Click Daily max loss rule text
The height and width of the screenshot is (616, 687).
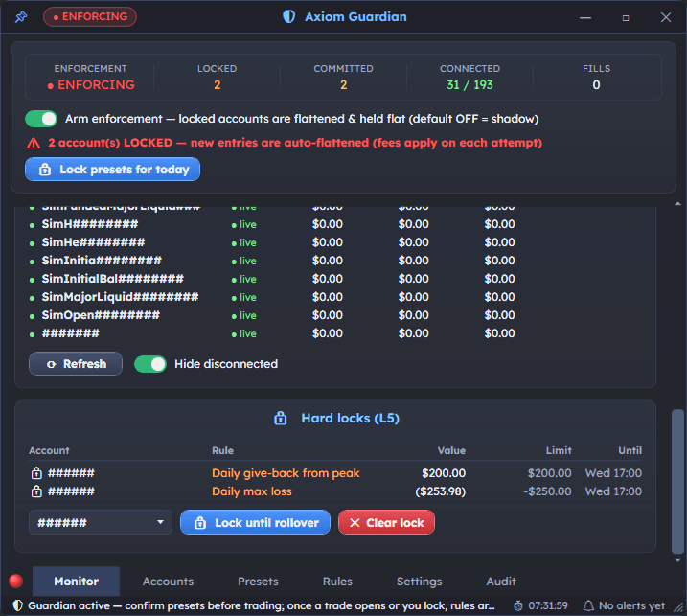[x=252, y=491]
